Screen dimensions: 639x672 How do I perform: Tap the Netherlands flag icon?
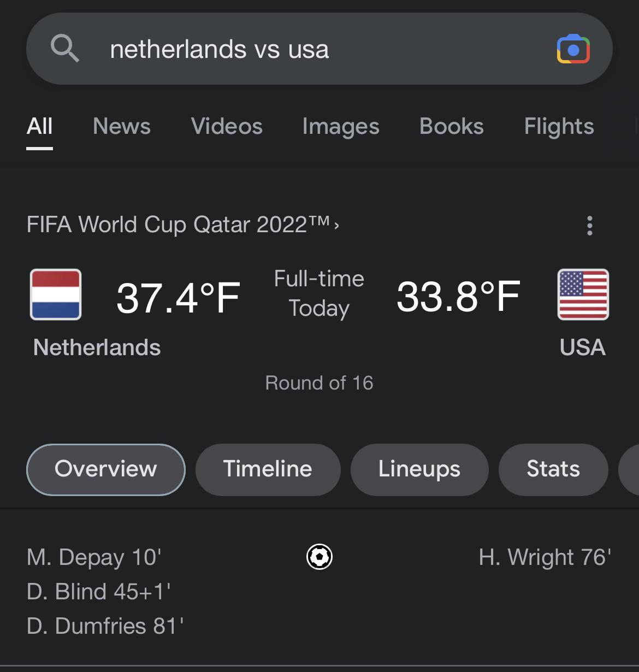pyautogui.click(x=56, y=294)
